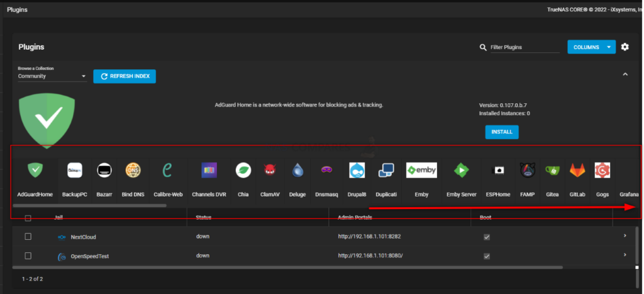
Task: Tick the OpenSpeedTest row checkbox
Action: click(28, 256)
